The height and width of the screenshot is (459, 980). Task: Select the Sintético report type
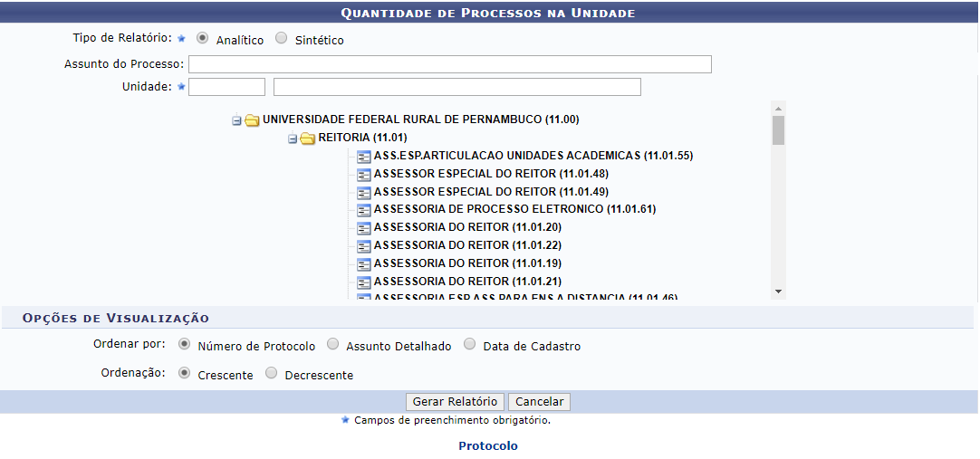(281, 39)
